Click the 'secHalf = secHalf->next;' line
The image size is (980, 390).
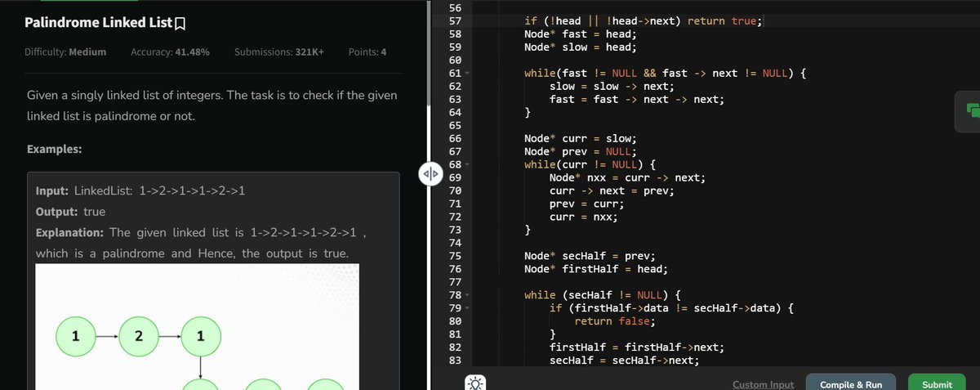tap(624, 361)
